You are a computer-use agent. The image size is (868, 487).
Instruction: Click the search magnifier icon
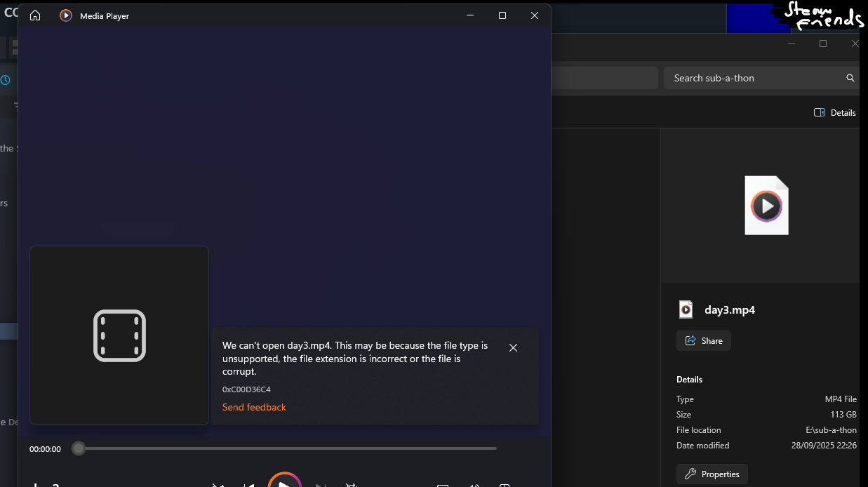[850, 78]
